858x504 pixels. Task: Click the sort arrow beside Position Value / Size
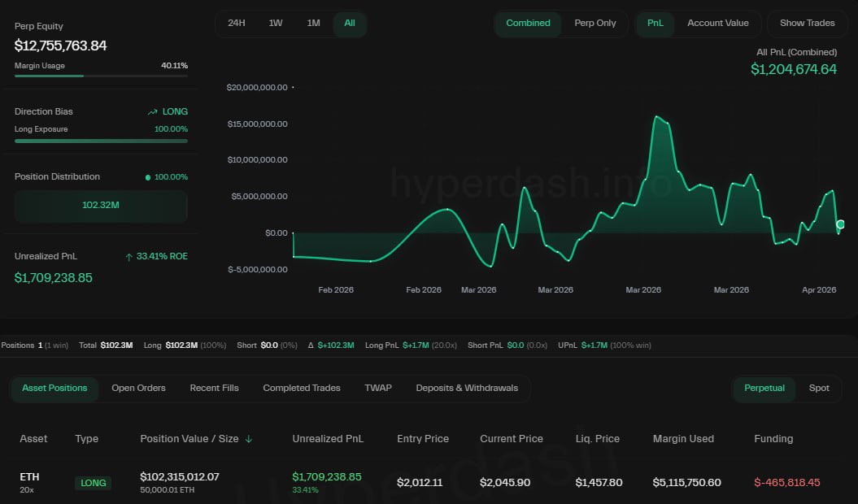coord(249,439)
